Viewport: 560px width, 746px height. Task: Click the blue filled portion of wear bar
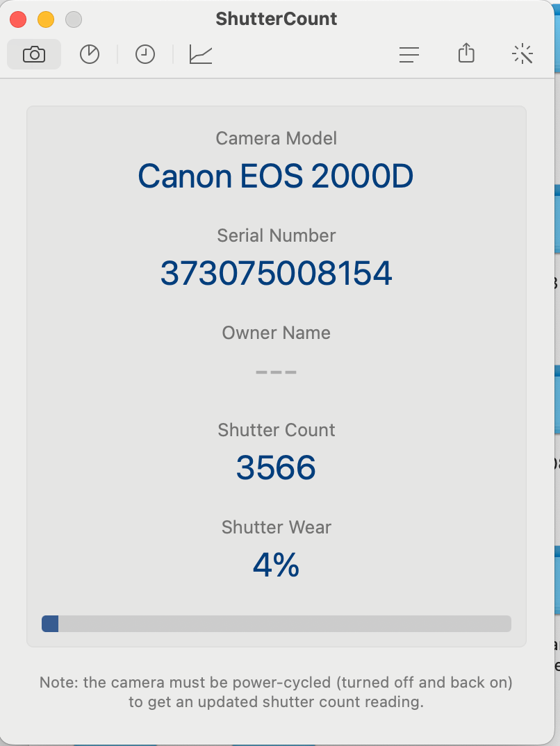point(50,624)
